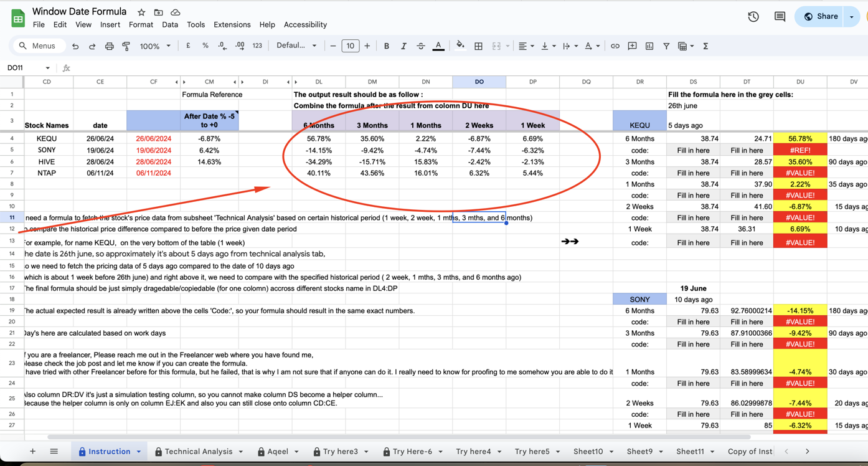Star the Window Date Formula document

point(141,12)
